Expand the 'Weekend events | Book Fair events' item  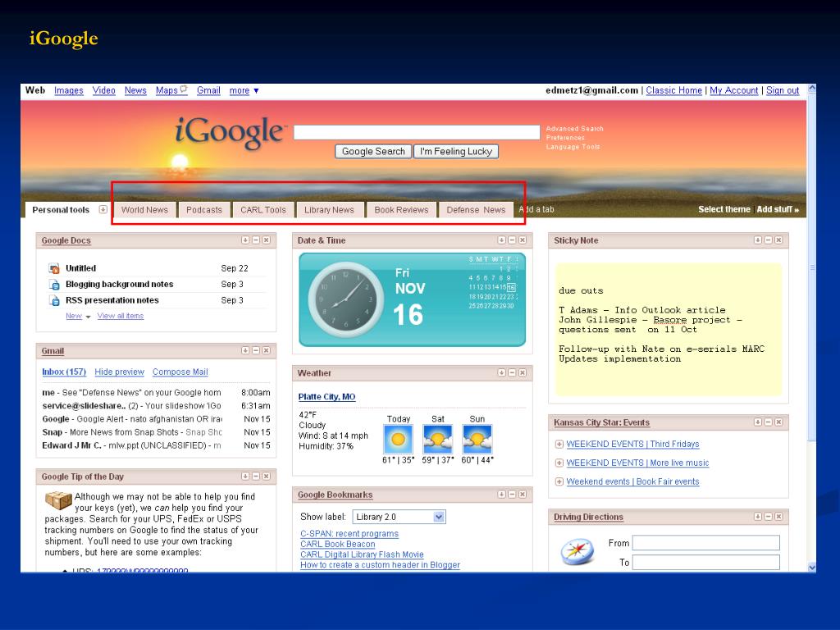point(559,482)
